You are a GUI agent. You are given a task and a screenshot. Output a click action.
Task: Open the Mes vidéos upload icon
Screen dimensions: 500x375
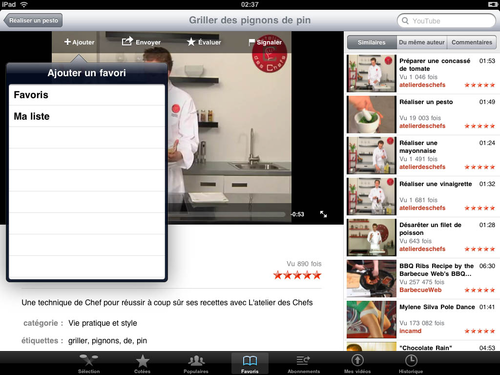pyautogui.click(x=357, y=360)
